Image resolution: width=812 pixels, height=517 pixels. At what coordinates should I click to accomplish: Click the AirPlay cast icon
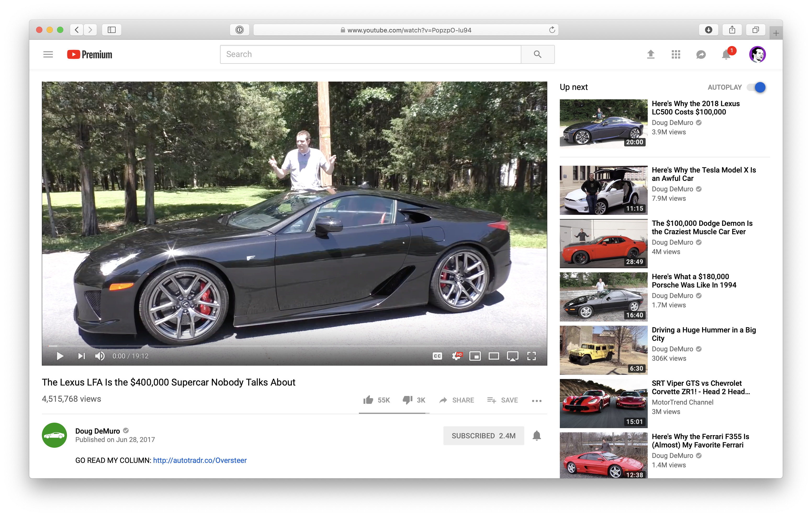(x=512, y=356)
